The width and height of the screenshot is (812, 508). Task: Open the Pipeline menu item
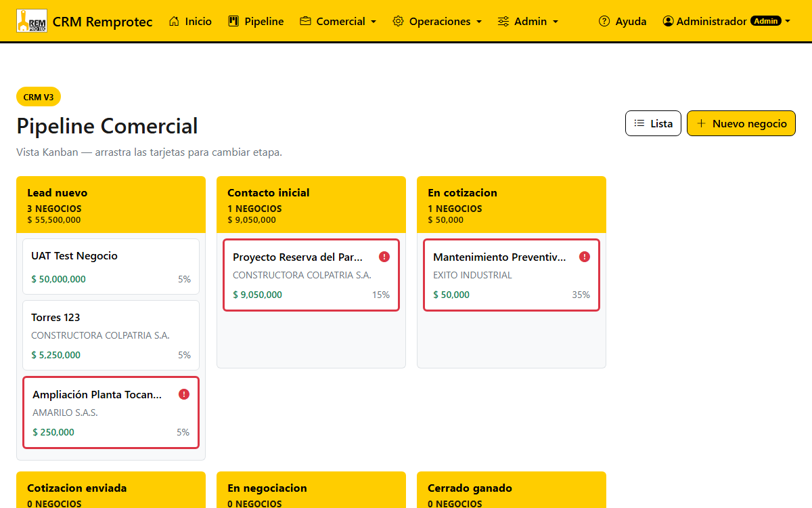[x=256, y=21]
